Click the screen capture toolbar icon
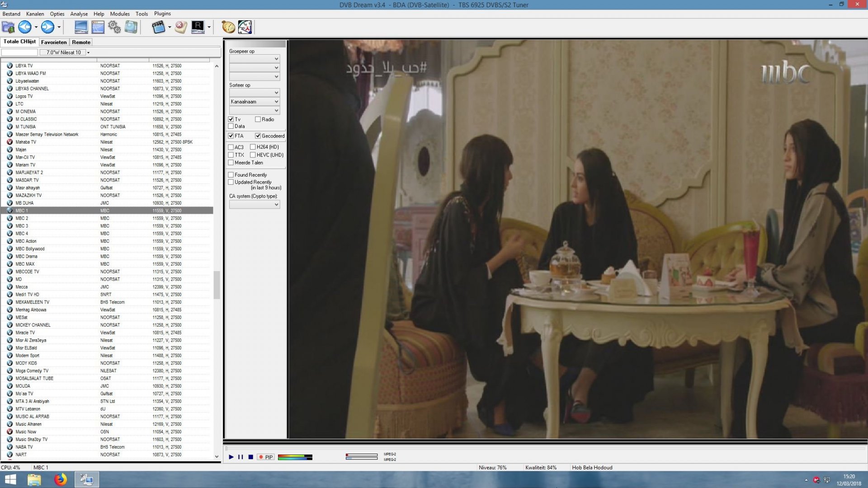 [x=130, y=27]
